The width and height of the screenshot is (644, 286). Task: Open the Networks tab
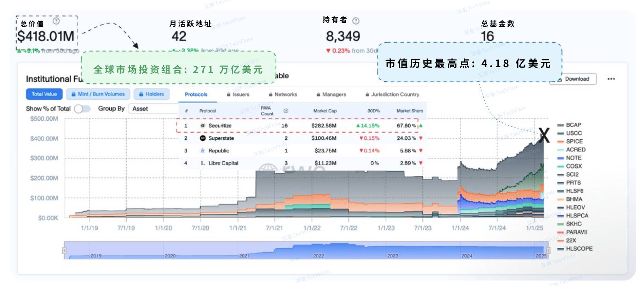point(283,94)
